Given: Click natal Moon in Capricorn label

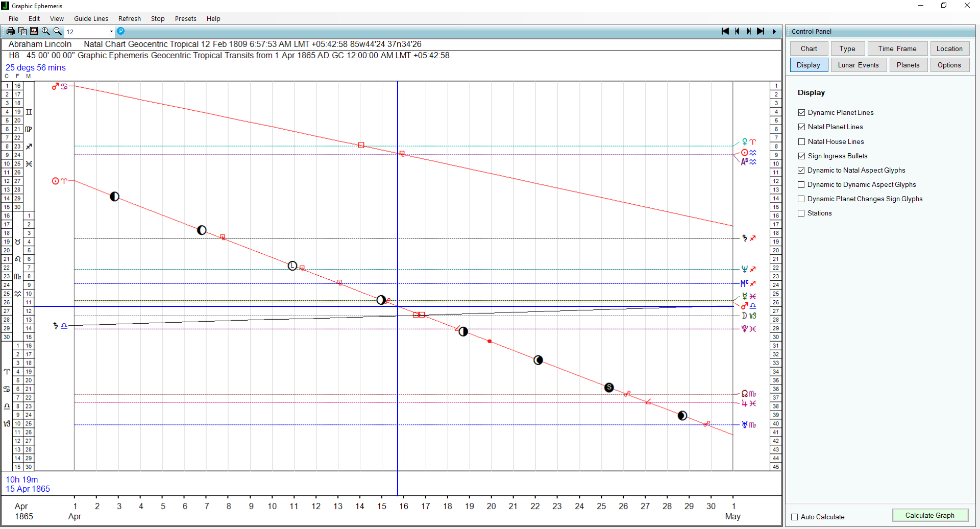Looking at the screenshot, I should point(749,316).
